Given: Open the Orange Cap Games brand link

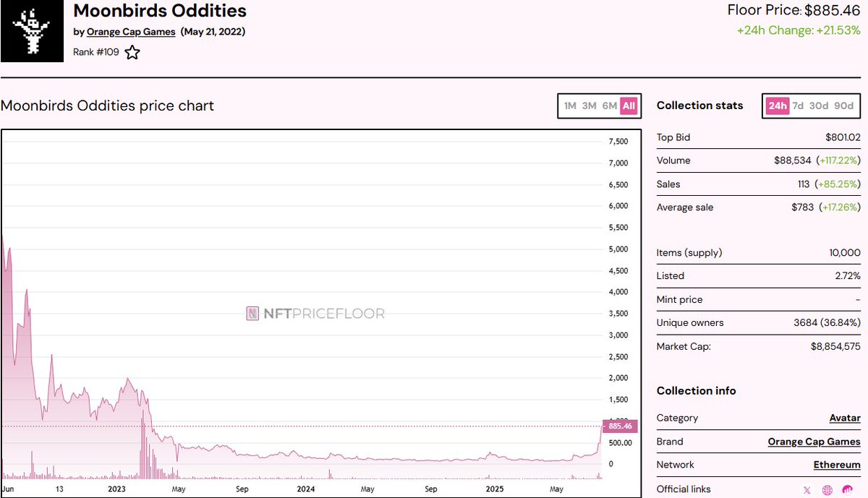Looking at the screenshot, I should 814,441.
